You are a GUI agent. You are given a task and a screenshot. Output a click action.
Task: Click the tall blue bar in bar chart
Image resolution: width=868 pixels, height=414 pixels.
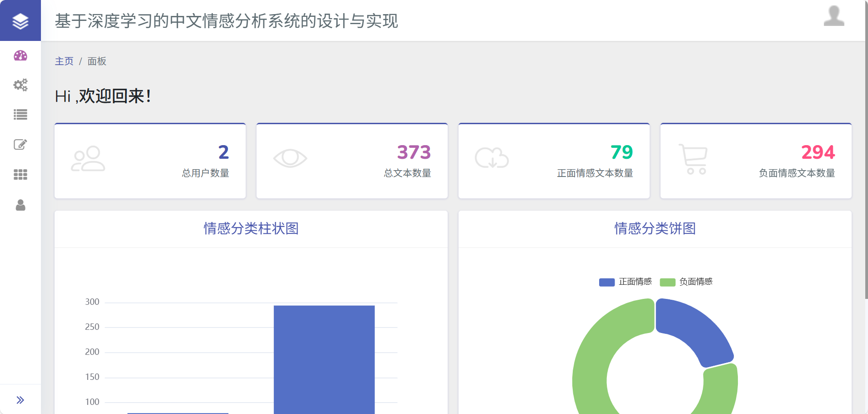coord(324,359)
